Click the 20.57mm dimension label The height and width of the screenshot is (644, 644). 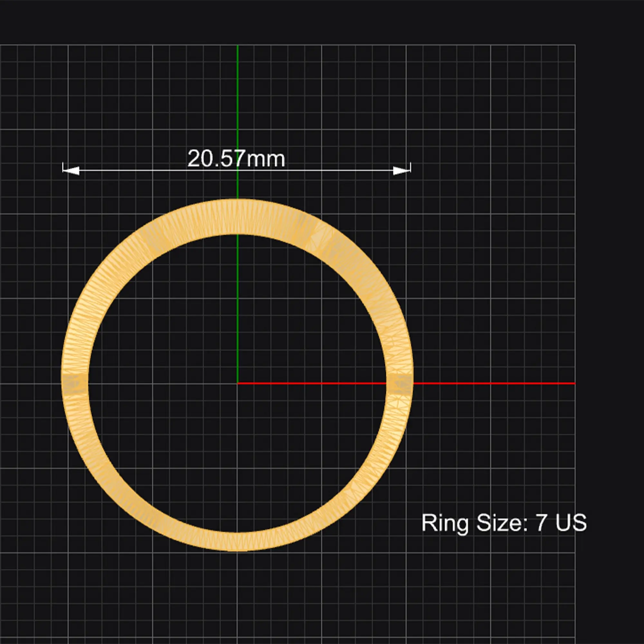pyautogui.click(x=236, y=159)
